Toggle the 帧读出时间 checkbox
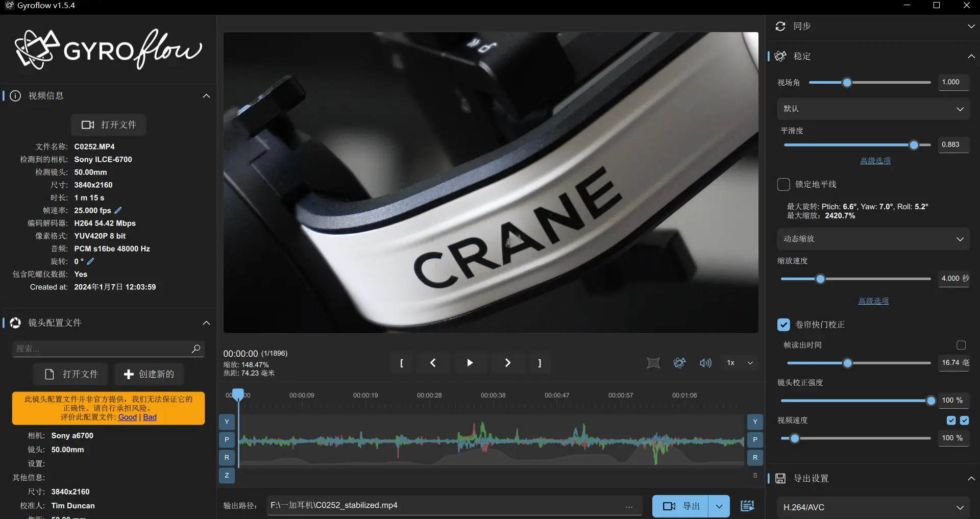Screen dimensions: 980x519 pos(961,345)
